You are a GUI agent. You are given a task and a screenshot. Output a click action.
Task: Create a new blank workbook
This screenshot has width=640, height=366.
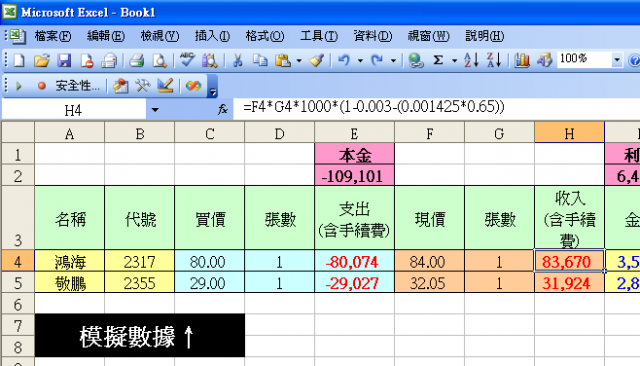point(19,60)
